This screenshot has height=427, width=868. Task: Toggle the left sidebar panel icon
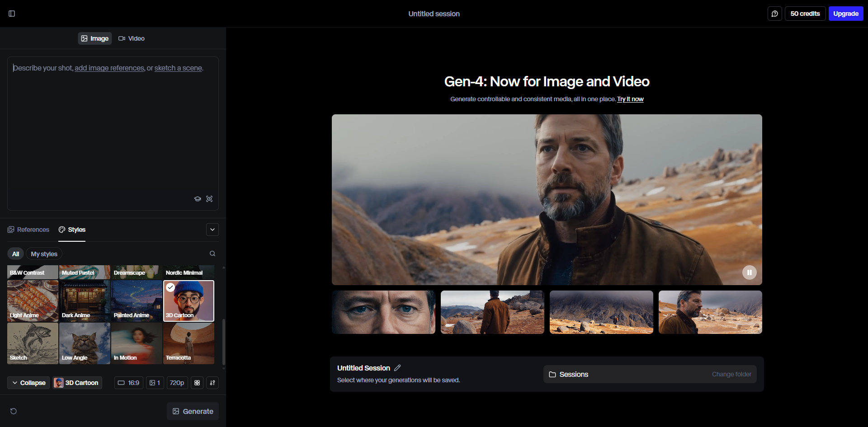tap(12, 14)
